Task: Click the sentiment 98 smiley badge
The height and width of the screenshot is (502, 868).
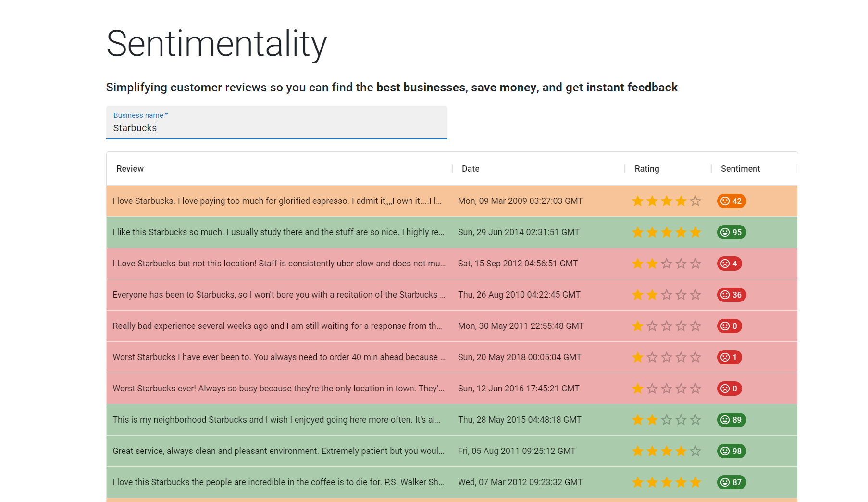Action: tap(731, 451)
